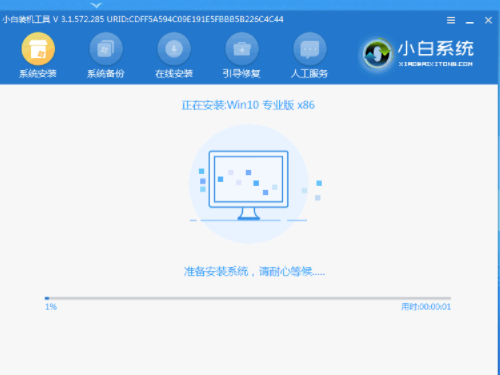Open the hamburger menu in title bar

coord(451,20)
